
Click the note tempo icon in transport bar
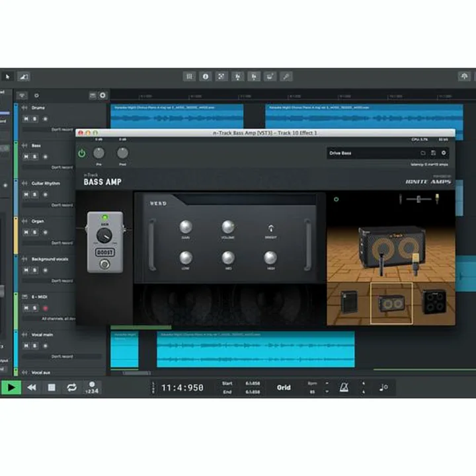click(x=383, y=387)
